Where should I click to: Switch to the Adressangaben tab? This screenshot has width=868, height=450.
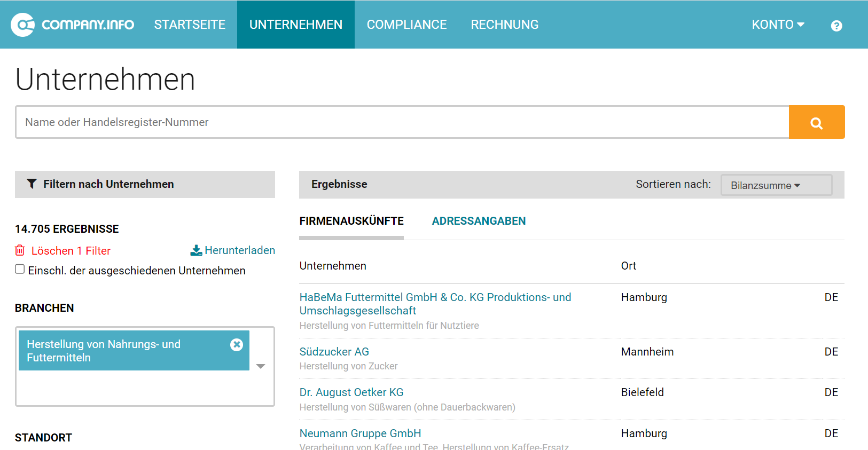pyautogui.click(x=479, y=221)
